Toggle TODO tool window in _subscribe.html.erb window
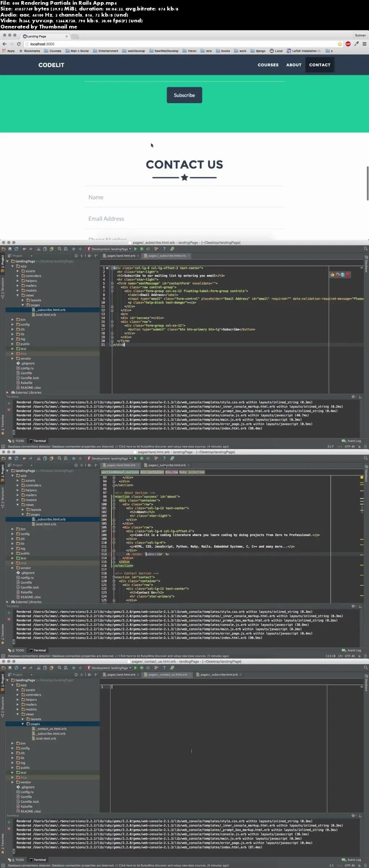The width and height of the screenshot is (369, 868). coord(16,441)
